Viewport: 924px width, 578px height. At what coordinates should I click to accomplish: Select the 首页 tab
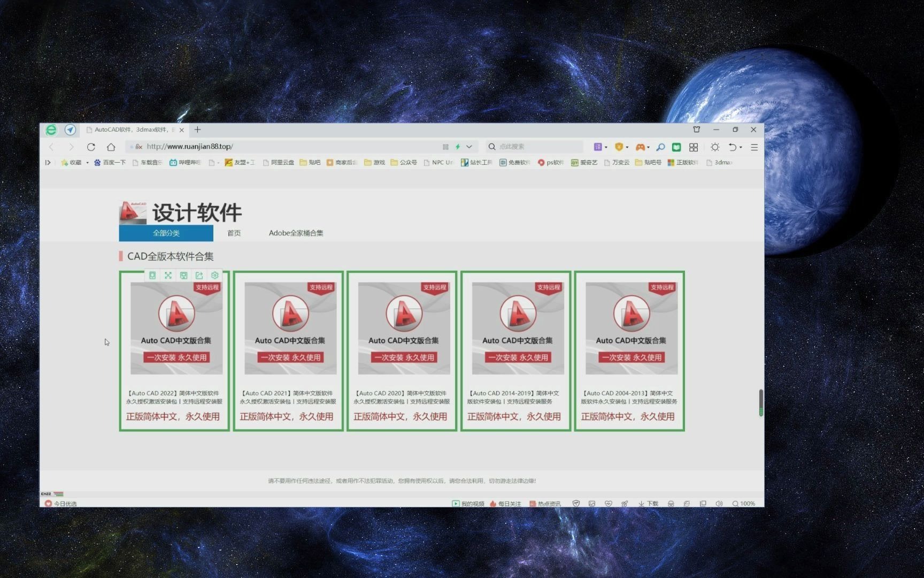(234, 233)
